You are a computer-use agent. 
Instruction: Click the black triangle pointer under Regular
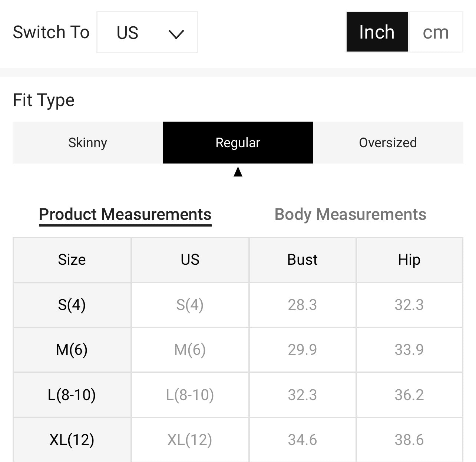coord(238,172)
